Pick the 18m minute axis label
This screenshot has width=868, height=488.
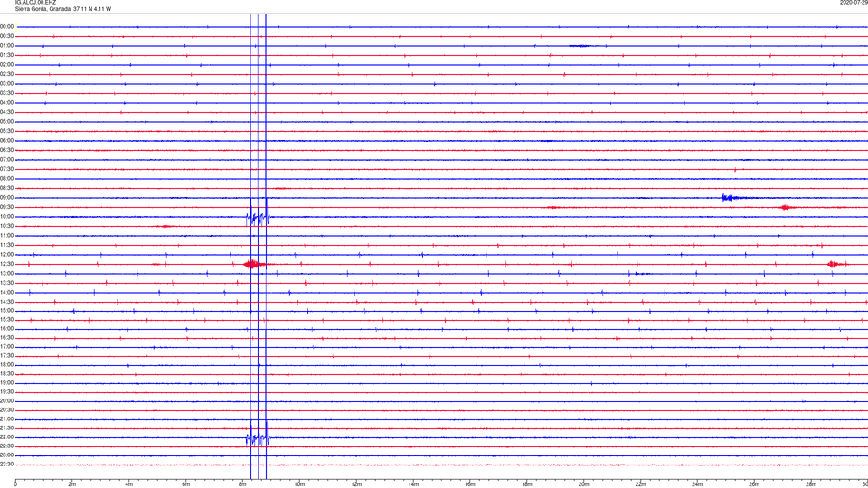click(x=526, y=484)
